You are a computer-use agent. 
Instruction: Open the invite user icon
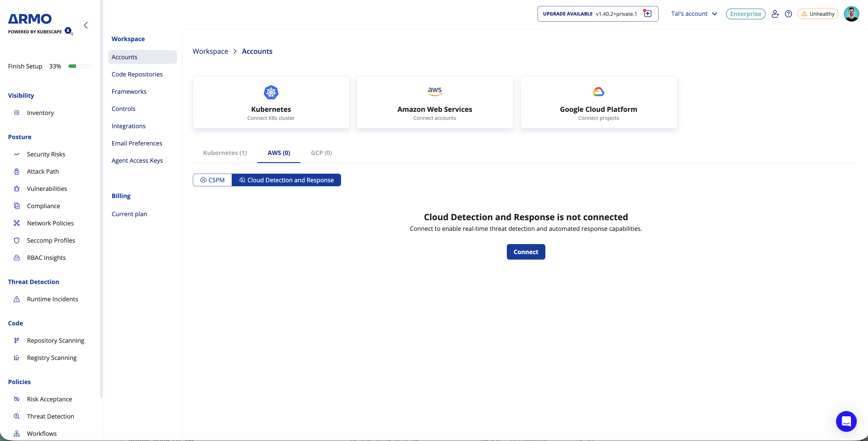[775, 14]
